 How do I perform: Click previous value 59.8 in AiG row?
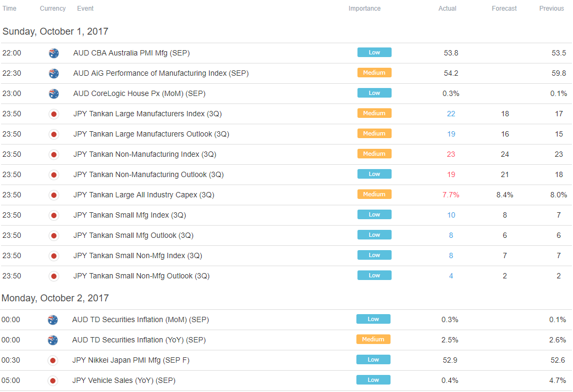559,74
